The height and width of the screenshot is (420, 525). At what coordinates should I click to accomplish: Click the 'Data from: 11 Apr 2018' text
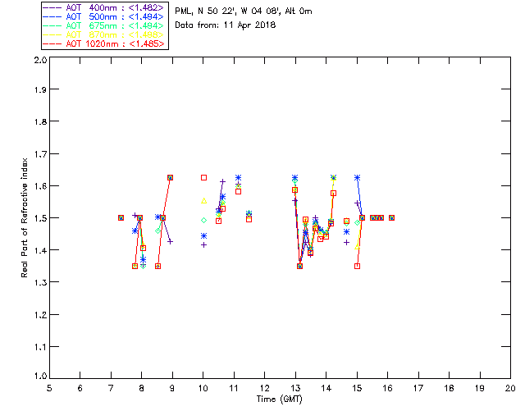coord(226,25)
